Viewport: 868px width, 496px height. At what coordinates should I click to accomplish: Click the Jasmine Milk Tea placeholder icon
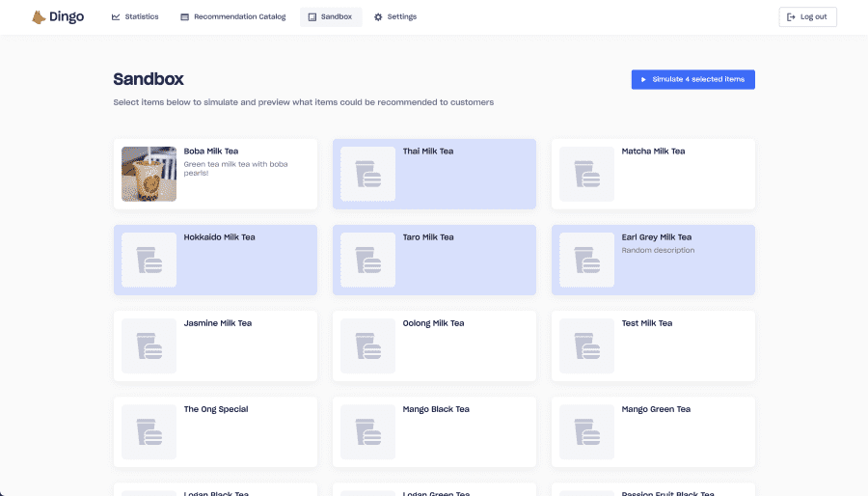pos(149,346)
